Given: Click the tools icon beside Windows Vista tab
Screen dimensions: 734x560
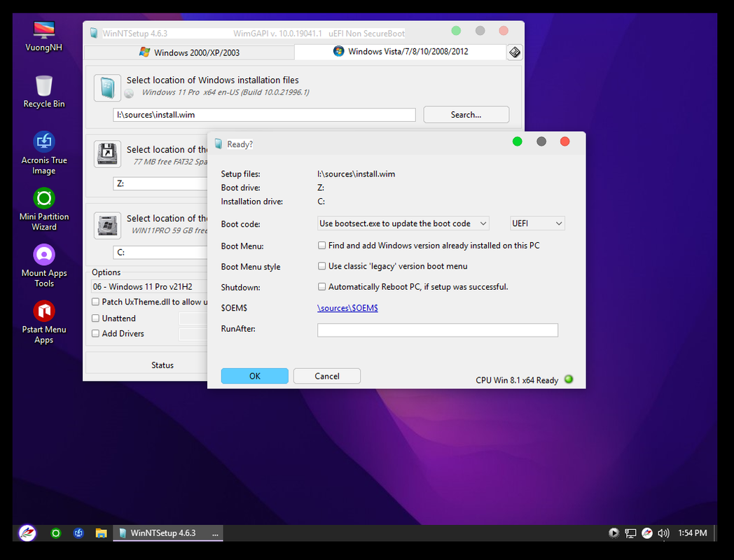Looking at the screenshot, I should click(515, 52).
